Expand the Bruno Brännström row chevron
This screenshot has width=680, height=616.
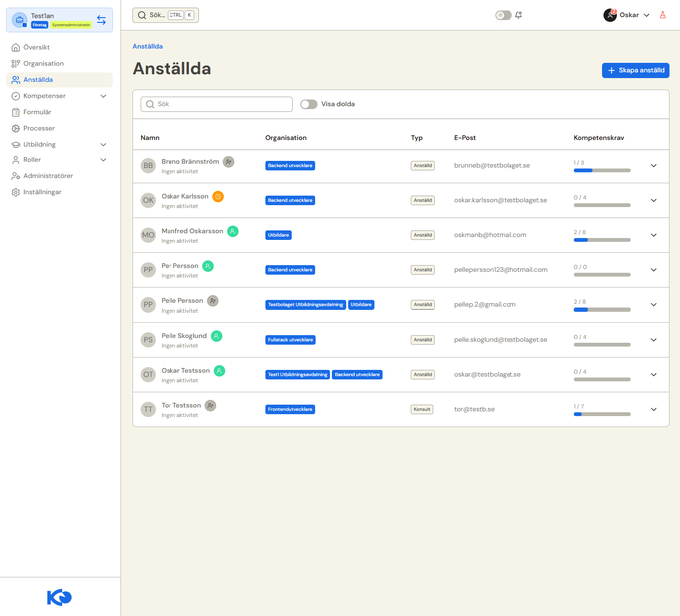tap(653, 166)
